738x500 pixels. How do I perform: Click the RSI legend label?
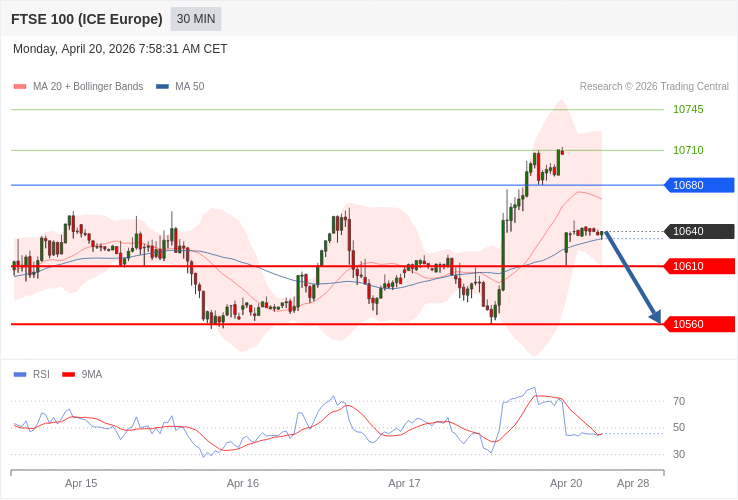point(41,375)
